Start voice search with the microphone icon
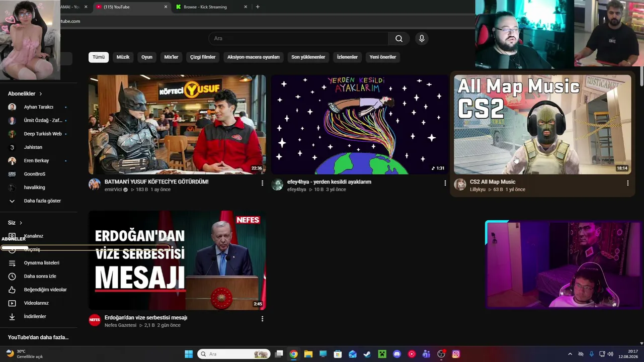 (422, 39)
